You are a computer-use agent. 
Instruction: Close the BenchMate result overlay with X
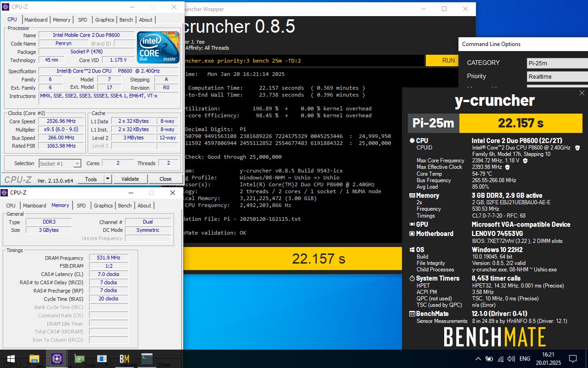click(582, 93)
